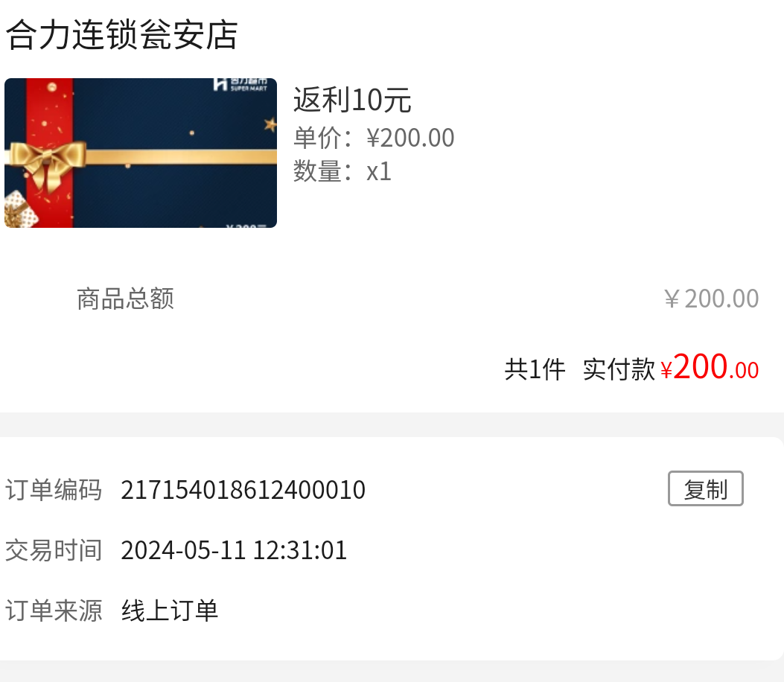Image resolution: width=784 pixels, height=682 pixels.
Task: Open store name 合力连锁瓮安店
Action: [121, 34]
